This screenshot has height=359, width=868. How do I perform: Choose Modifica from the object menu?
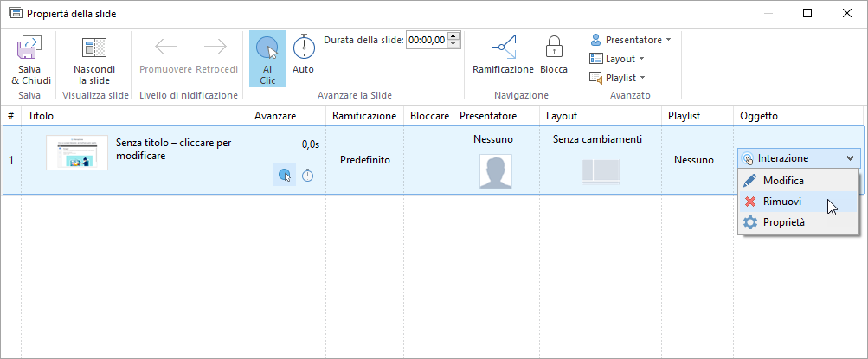(783, 181)
